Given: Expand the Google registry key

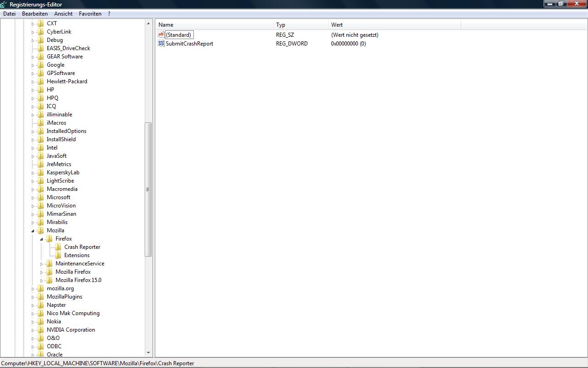Looking at the screenshot, I should pos(33,65).
